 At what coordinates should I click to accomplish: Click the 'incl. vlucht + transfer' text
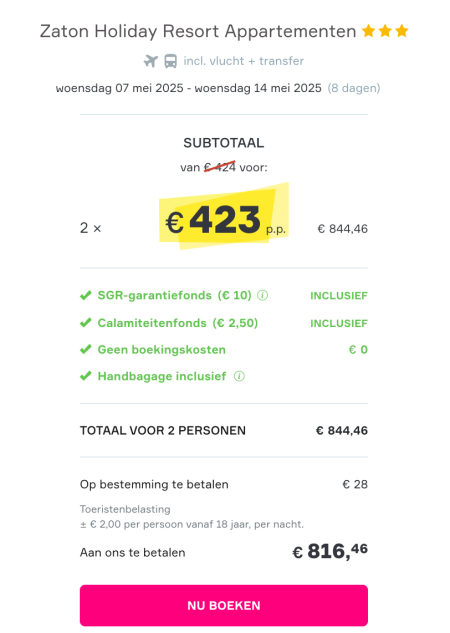tap(243, 61)
